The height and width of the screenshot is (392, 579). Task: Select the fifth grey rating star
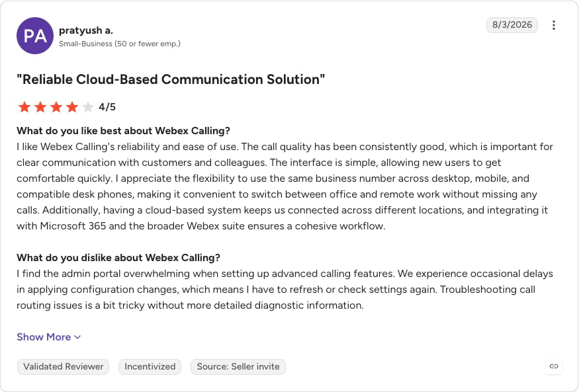88,107
